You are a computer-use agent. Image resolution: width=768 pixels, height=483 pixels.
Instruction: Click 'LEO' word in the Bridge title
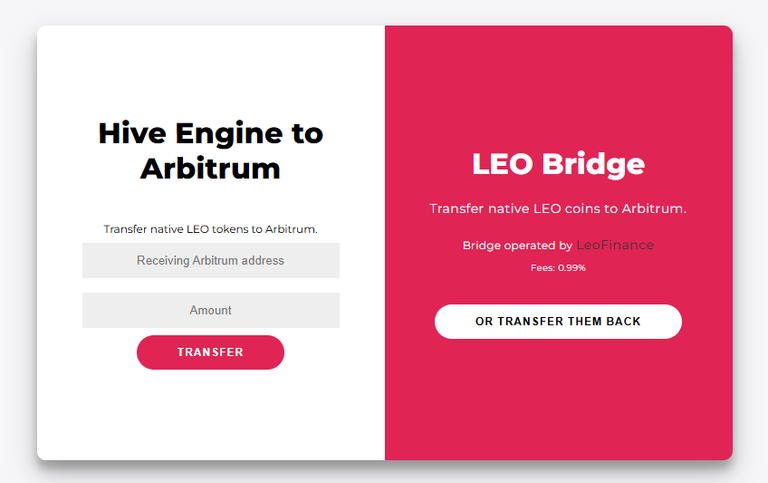(x=502, y=164)
